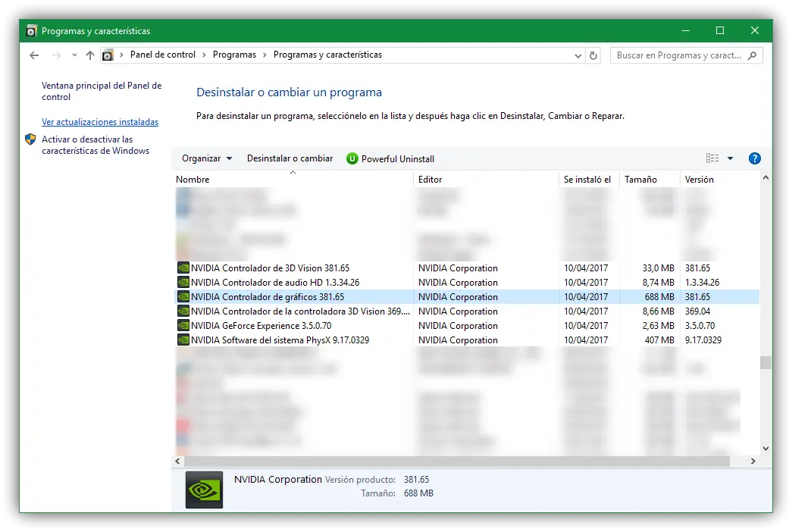The width and height of the screenshot is (792, 532).
Task: Select NVIDIA Controlador de 3D Vision 381.65
Action: click(x=466, y=268)
